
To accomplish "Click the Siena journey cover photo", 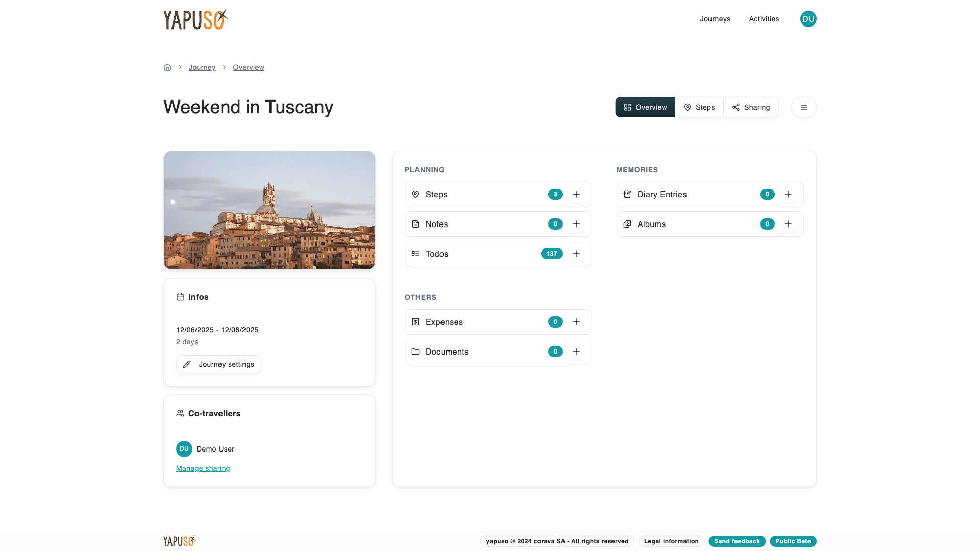I will (x=269, y=210).
